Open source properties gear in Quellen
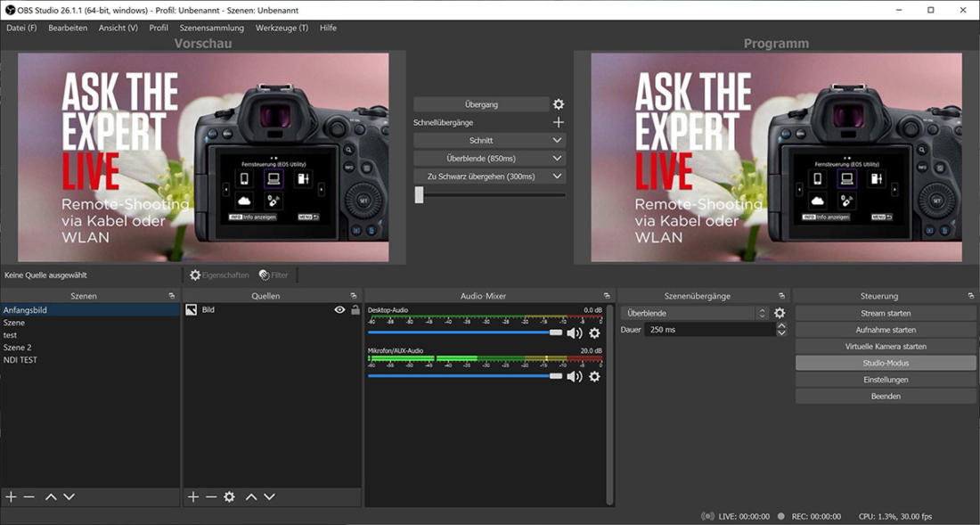Screen dimensions: 980x525 point(229,496)
